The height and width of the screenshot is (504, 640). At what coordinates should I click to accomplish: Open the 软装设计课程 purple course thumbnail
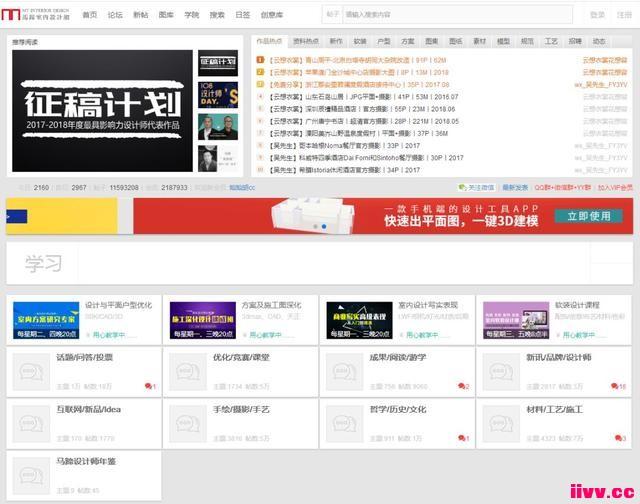516,320
